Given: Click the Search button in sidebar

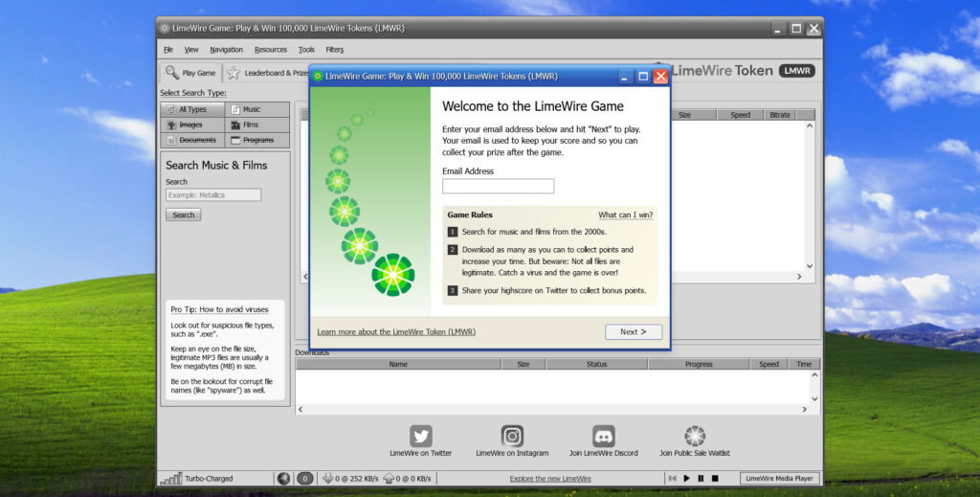Looking at the screenshot, I should click(183, 215).
